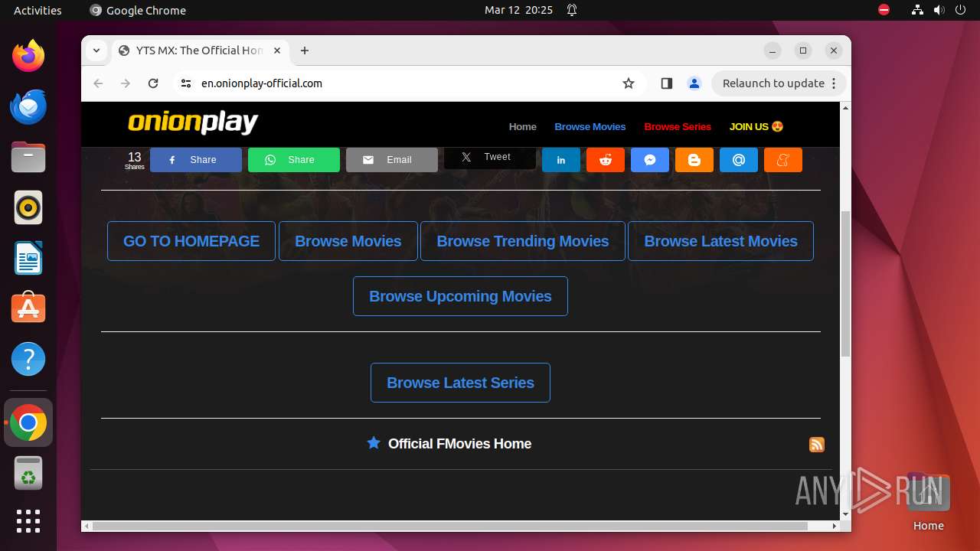This screenshot has height=551, width=980.
Task: Click the OnionPlay logo
Action: pyautogui.click(x=193, y=122)
